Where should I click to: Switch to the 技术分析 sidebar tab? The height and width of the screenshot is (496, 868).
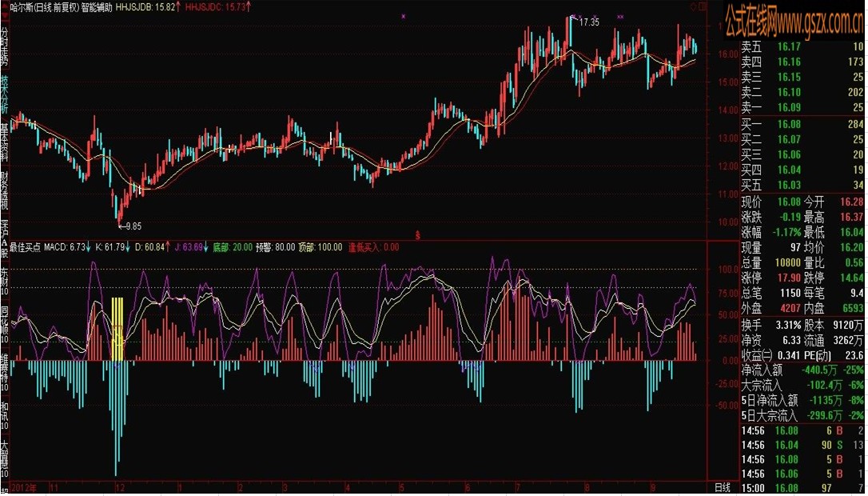coord(5,93)
